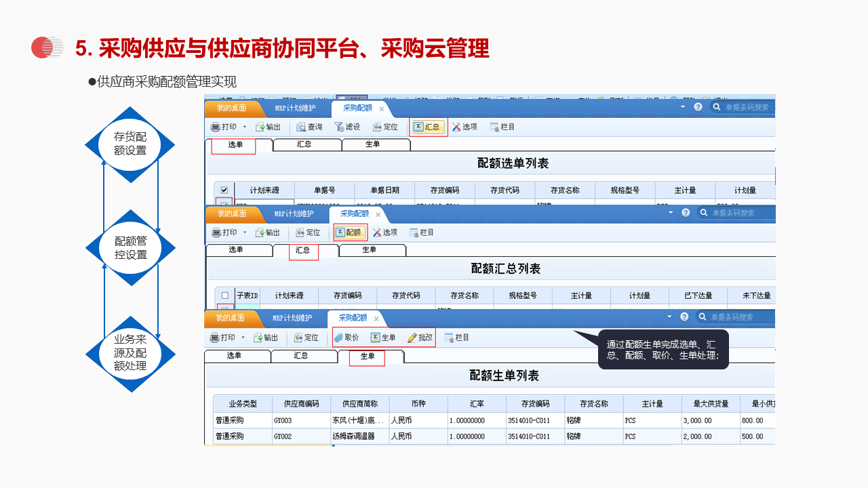Screen dimensions: 868x488
Task: Expand 打印 dropdown arrow in 配额选单列表 window
Action: point(245,127)
